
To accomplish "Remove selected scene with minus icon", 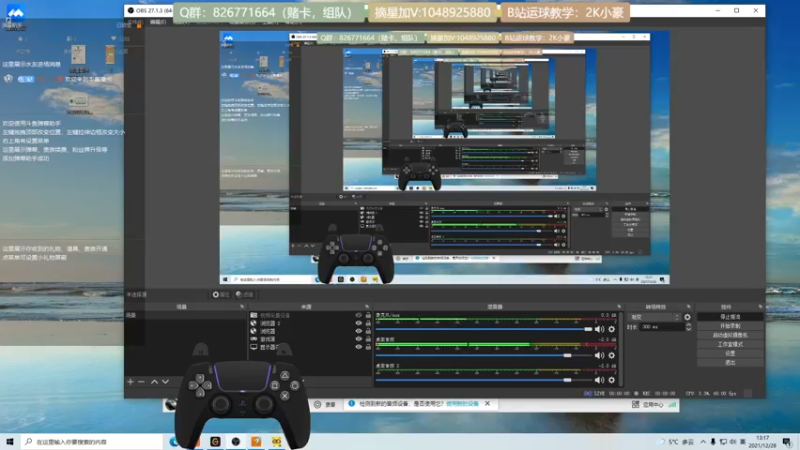I will pyautogui.click(x=141, y=382).
